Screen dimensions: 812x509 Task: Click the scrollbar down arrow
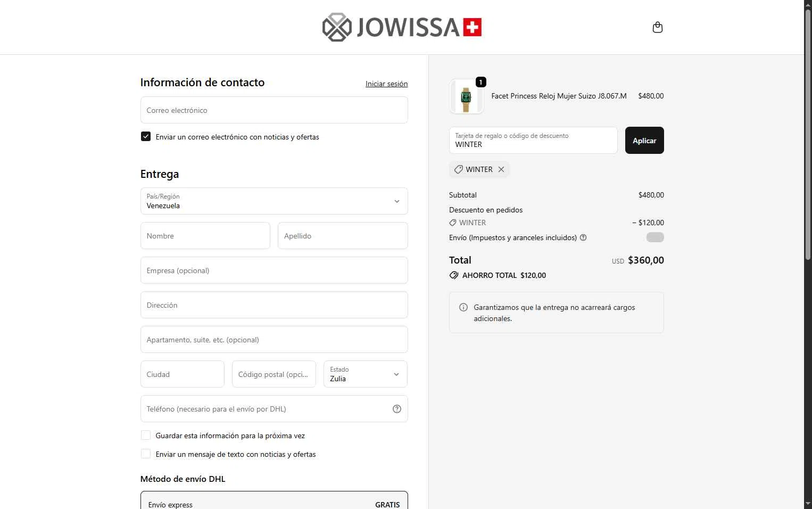808,504
